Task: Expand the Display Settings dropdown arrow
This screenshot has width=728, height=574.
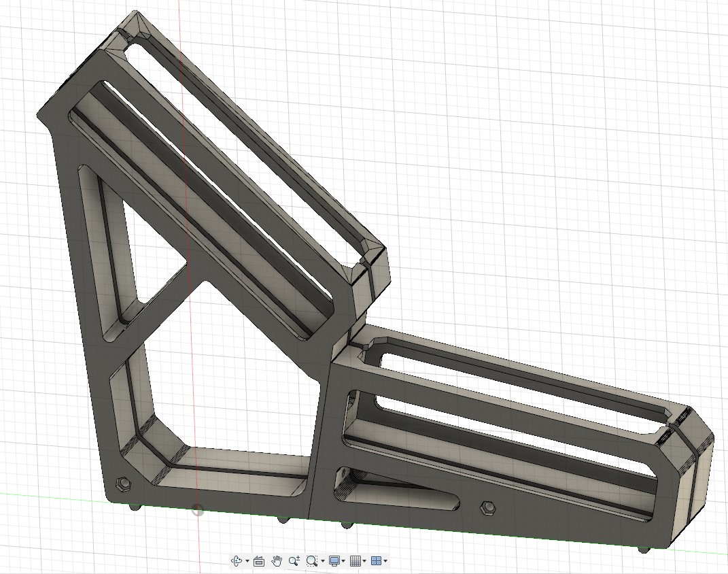Action: (x=343, y=562)
